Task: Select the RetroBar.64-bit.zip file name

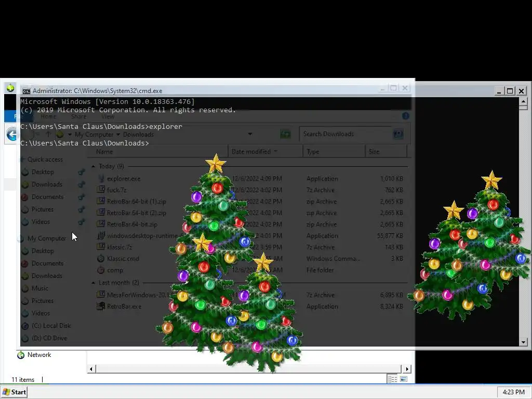Action: 132,224
